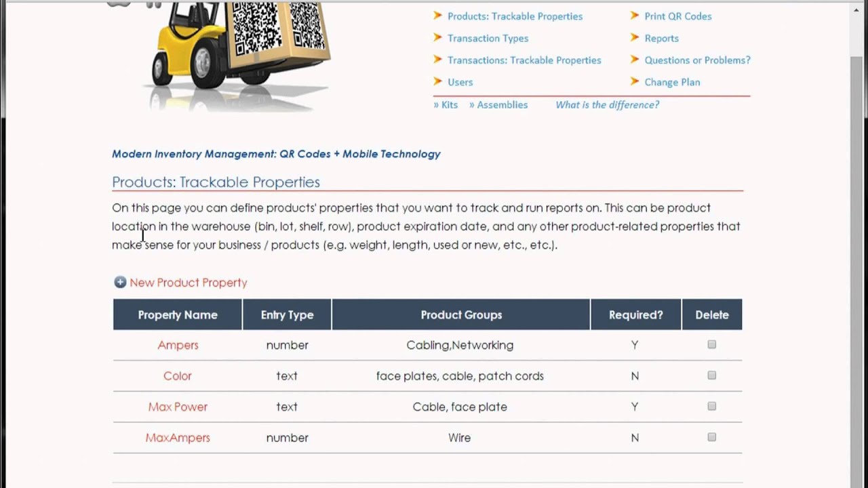
Task: Open the Kits link
Action: (449, 105)
